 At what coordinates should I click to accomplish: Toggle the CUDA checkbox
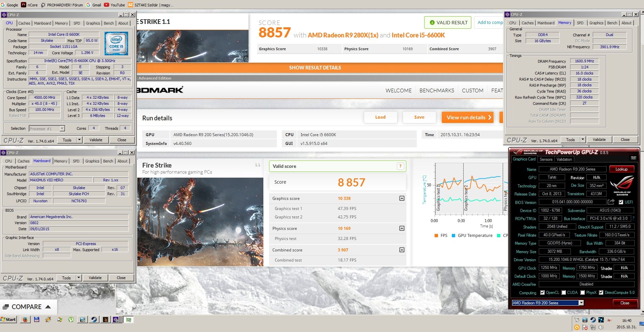click(x=563, y=293)
